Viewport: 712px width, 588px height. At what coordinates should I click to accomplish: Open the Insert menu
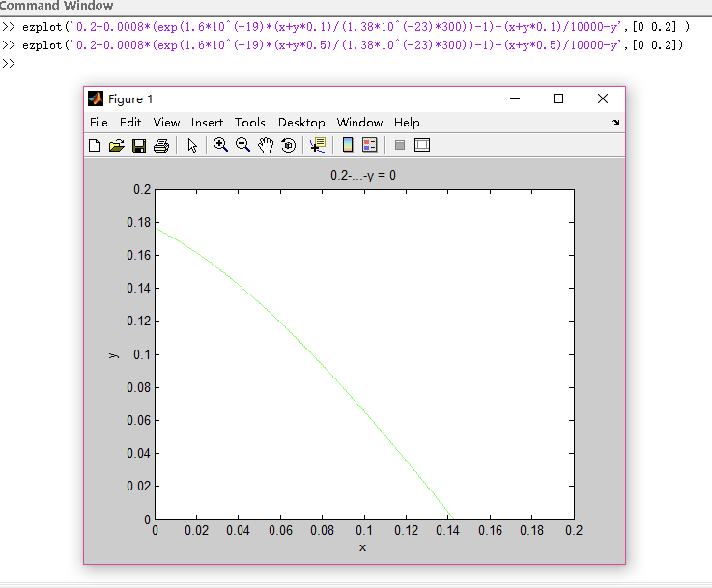(x=207, y=123)
